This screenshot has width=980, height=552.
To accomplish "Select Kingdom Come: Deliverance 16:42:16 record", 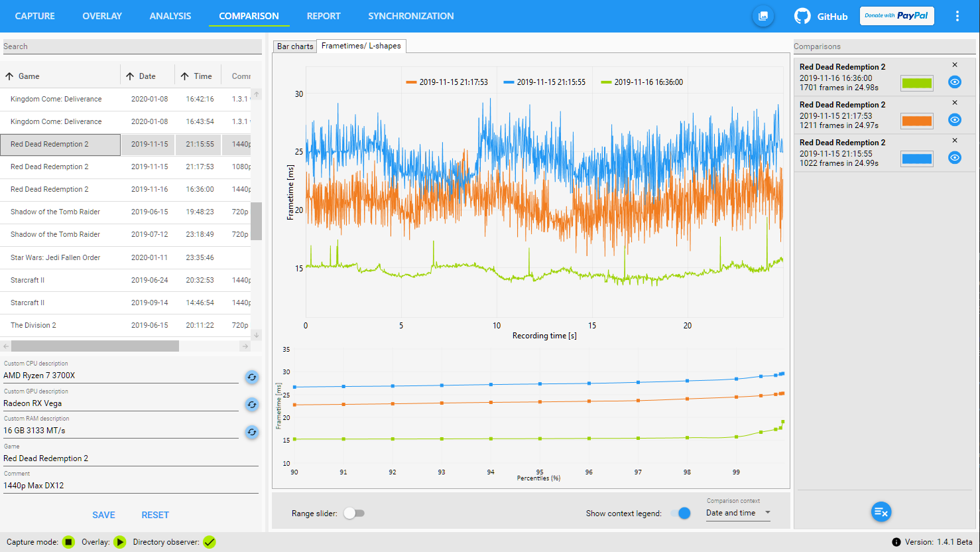I will (125, 99).
